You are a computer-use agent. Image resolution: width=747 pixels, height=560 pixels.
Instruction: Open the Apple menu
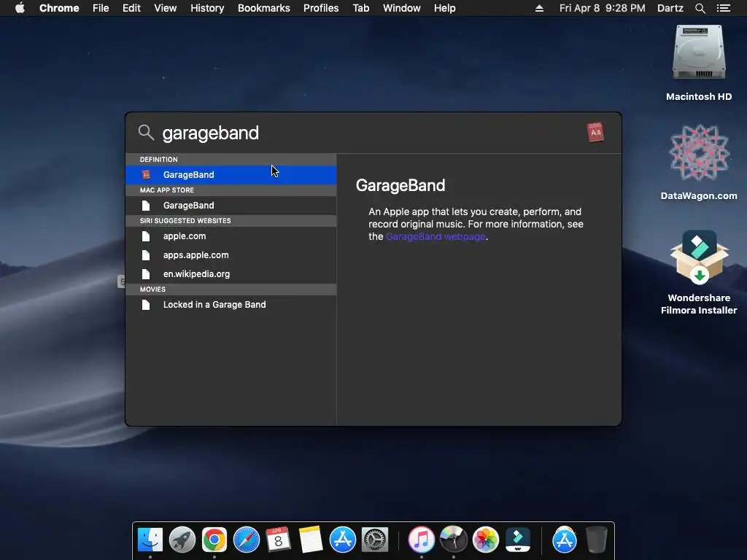click(20, 8)
